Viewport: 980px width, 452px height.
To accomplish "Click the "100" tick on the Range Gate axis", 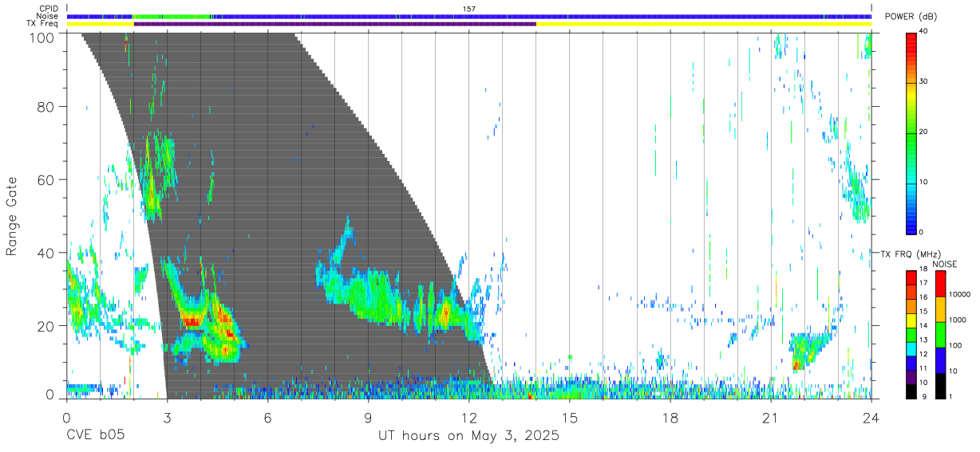I will coord(43,37).
